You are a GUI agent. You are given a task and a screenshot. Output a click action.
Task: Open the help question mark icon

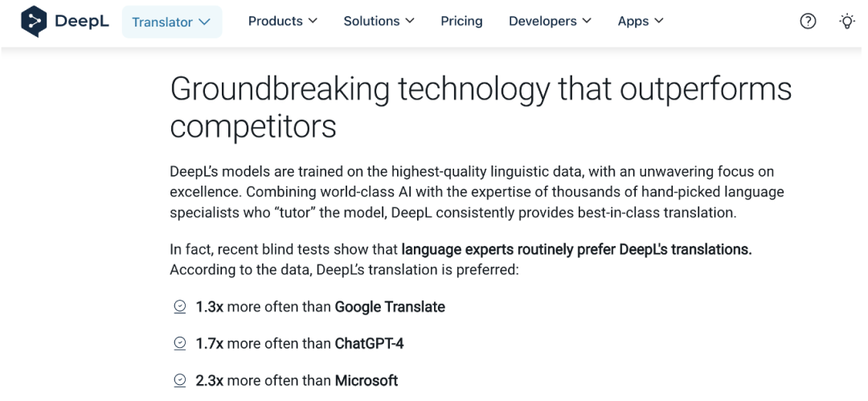(808, 22)
